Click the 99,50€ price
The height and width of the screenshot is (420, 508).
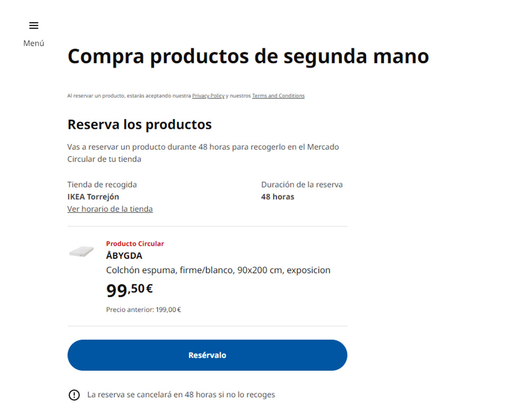tap(129, 290)
